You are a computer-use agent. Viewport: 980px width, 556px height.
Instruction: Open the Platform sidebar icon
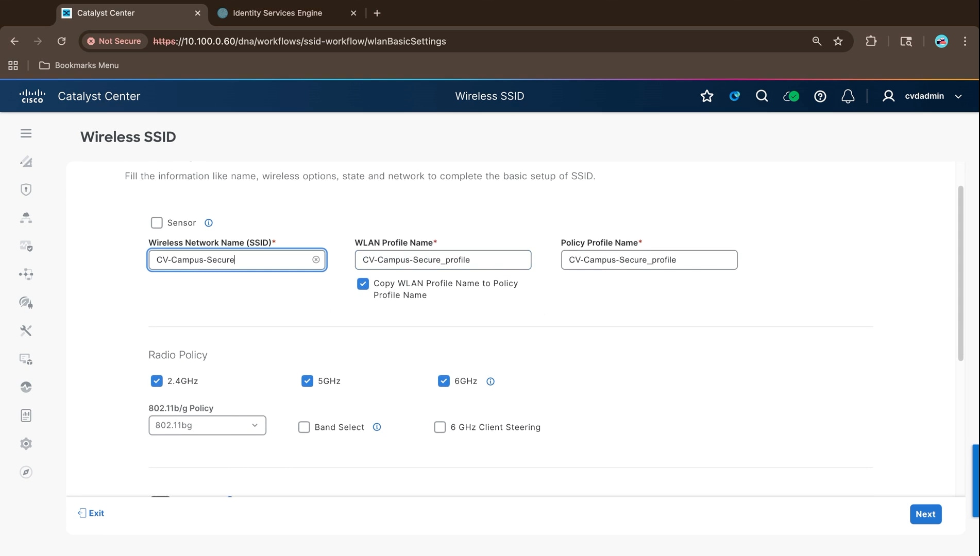26,359
